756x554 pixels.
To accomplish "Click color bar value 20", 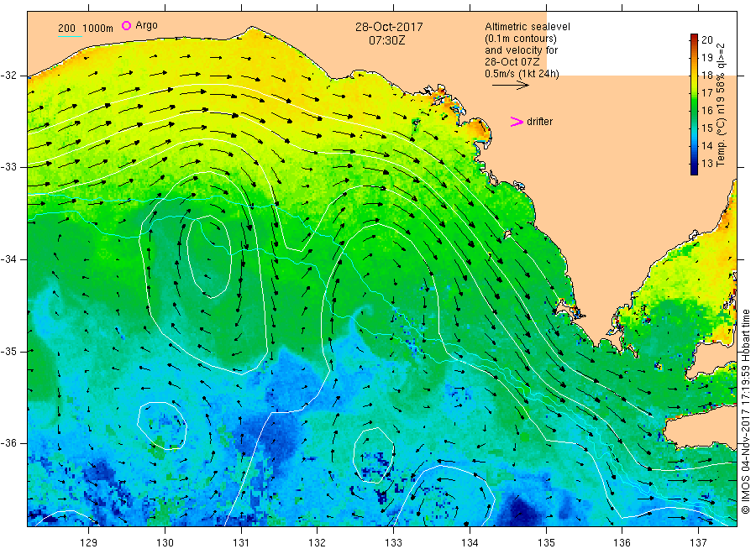I will click(x=706, y=40).
